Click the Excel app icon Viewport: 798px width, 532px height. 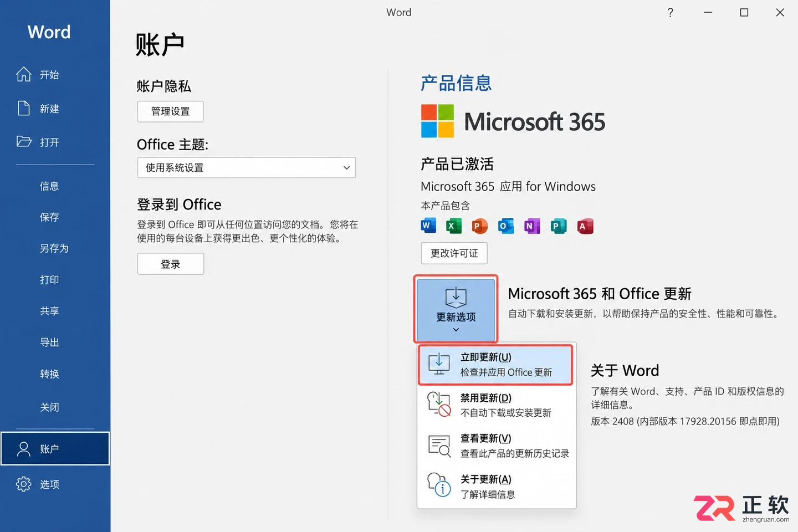coord(453,226)
